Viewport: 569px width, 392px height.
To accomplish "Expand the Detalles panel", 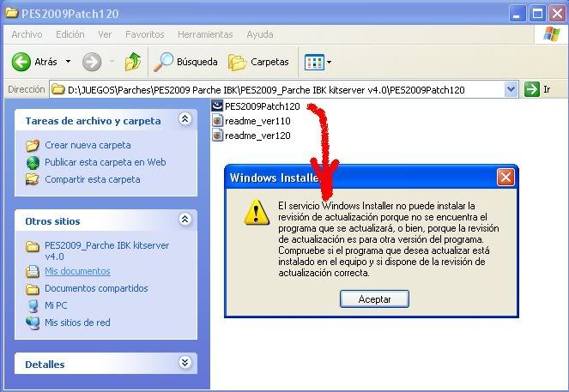I will tap(185, 362).
